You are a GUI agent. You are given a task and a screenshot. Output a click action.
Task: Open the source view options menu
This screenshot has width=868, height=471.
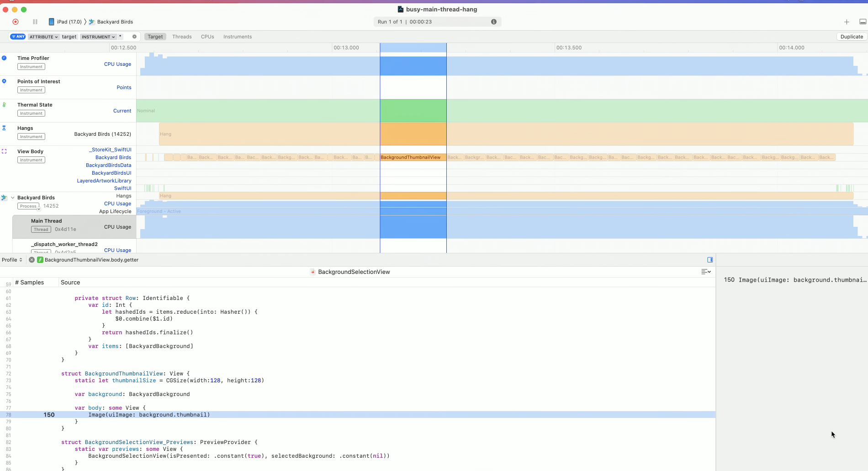[706, 272]
